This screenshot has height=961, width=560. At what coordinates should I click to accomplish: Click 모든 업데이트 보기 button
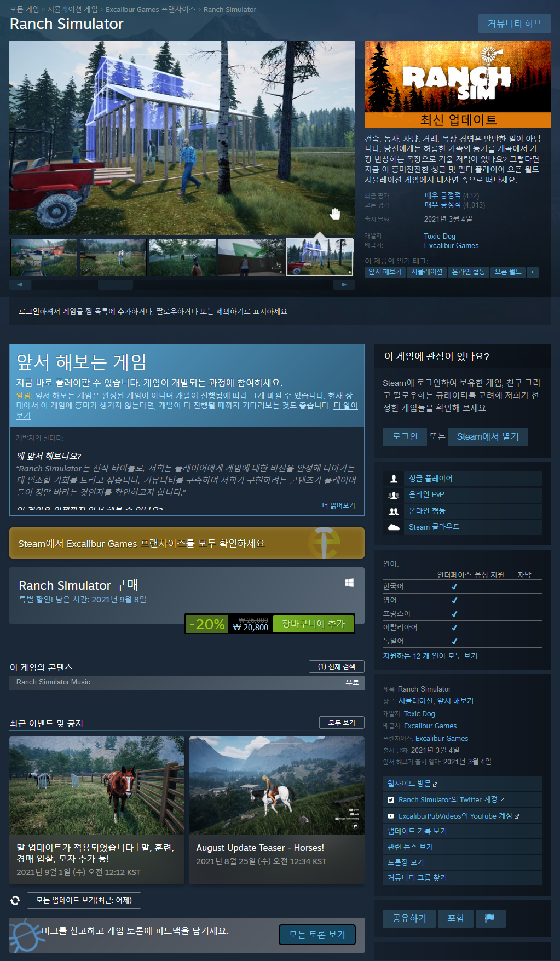pyautogui.click(x=84, y=900)
